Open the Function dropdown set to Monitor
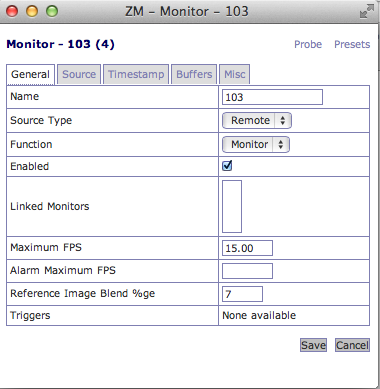Viewport: 380px width, 389px height. (x=256, y=144)
